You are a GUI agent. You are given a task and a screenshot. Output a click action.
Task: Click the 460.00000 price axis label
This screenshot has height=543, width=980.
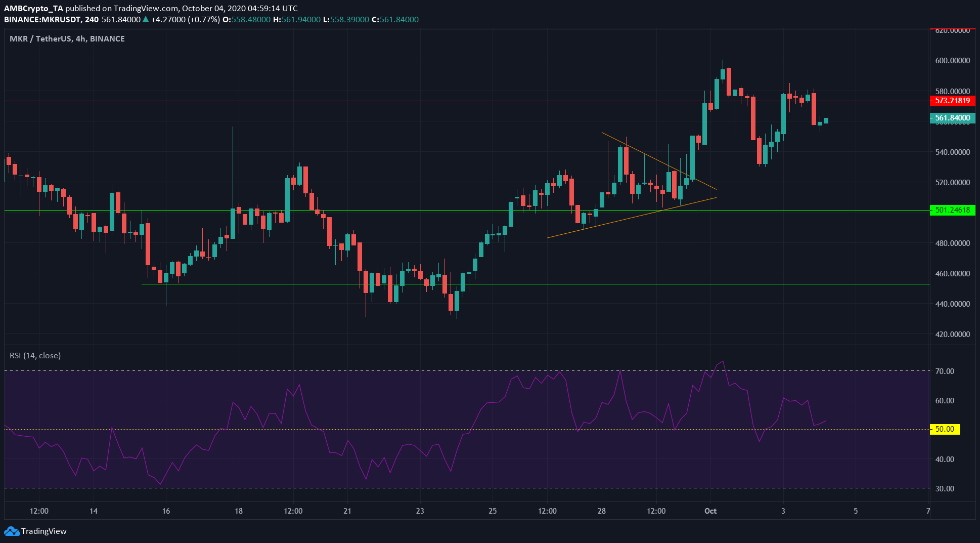click(953, 273)
